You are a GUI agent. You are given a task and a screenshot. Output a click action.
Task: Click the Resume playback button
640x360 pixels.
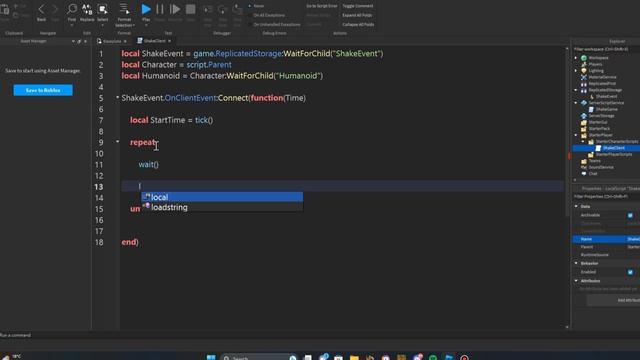pos(175,9)
